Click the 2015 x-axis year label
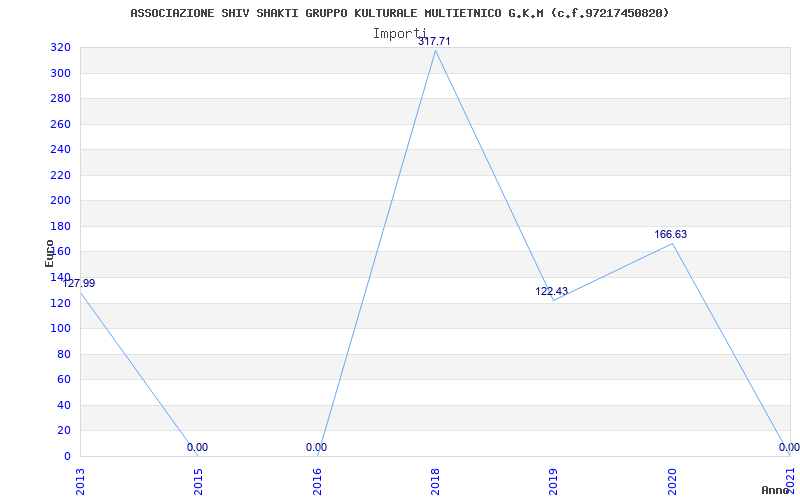The image size is (800, 500). pyautogui.click(x=198, y=482)
